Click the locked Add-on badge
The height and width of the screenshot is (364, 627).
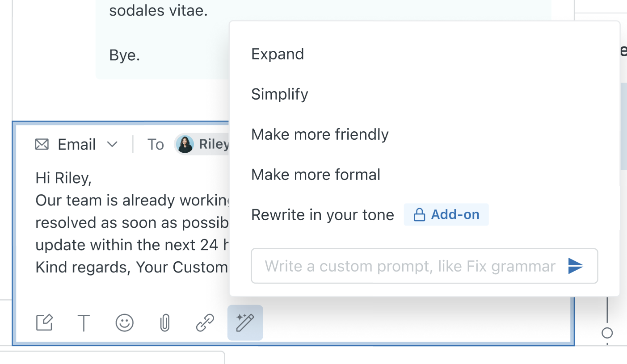(x=446, y=215)
